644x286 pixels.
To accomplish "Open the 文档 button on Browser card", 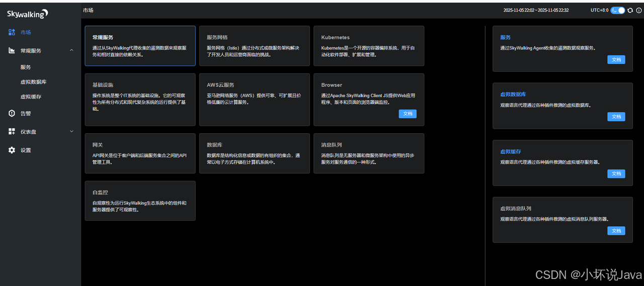I will (408, 114).
